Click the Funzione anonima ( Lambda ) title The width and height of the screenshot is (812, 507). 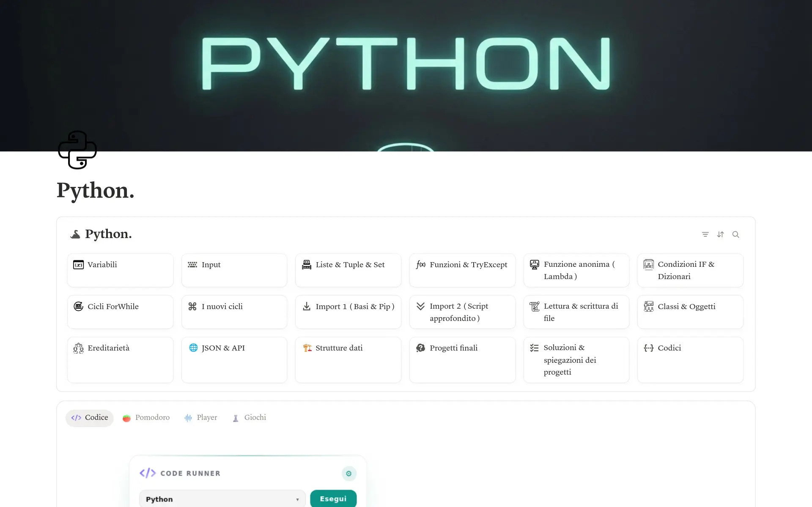[579, 270]
